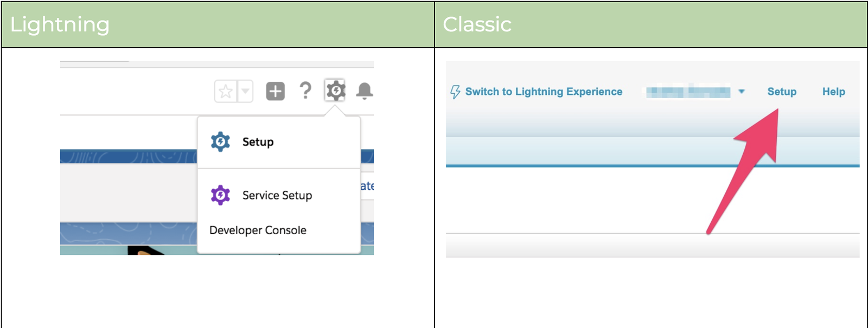Click the Setup link in Classic header
Screen dimensions: 868x328
tap(782, 92)
